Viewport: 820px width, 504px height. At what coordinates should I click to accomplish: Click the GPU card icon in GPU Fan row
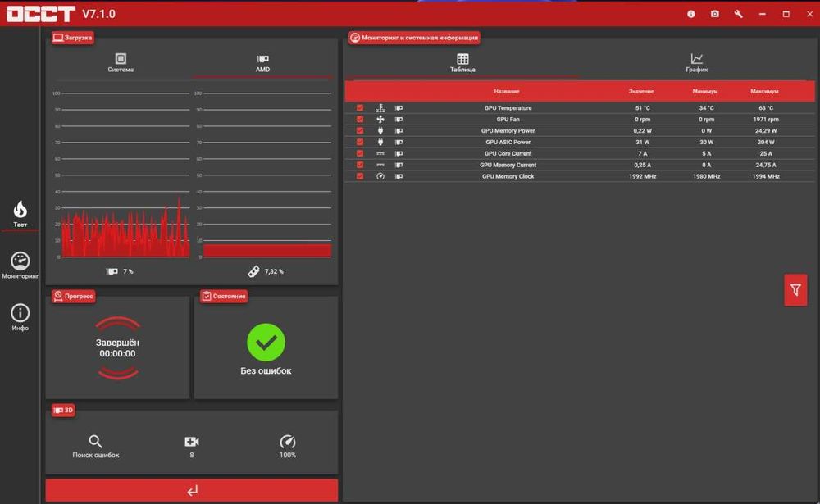tap(399, 119)
